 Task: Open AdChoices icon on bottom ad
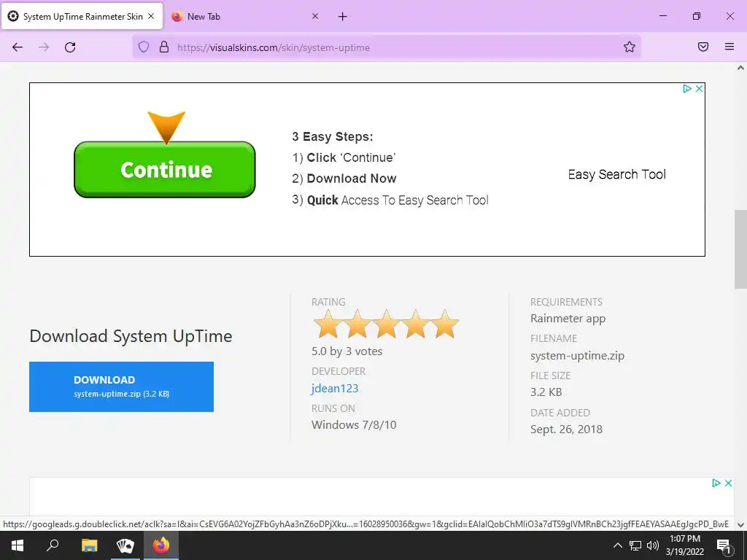tap(716, 483)
